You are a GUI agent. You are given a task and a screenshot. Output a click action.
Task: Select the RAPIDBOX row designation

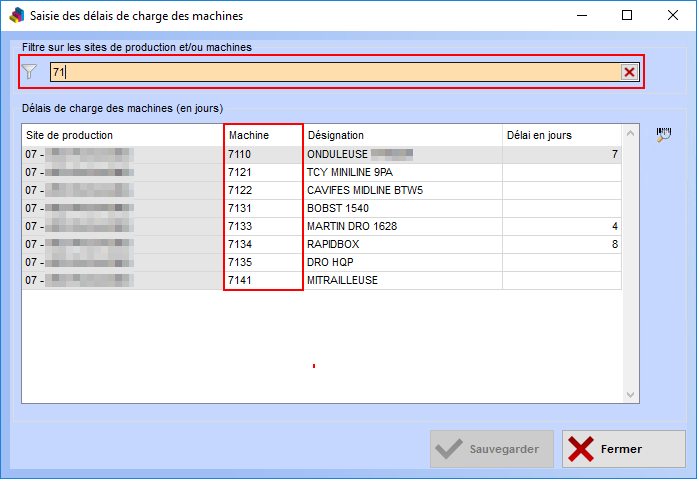click(x=402, y=244)
